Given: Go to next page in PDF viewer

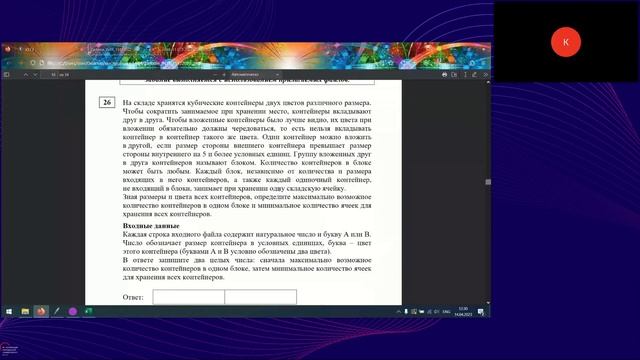Looking at the screenshot, I should (35, 75).
